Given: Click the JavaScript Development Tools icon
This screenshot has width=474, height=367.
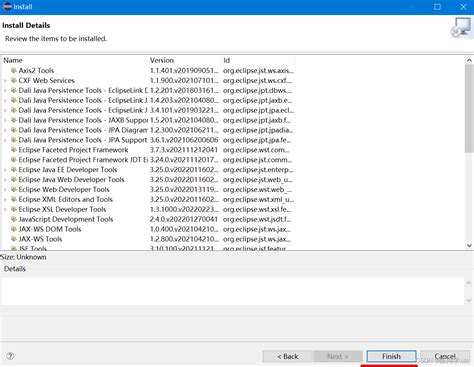Looking at the screenshot, I should click(x=14, y=219).
